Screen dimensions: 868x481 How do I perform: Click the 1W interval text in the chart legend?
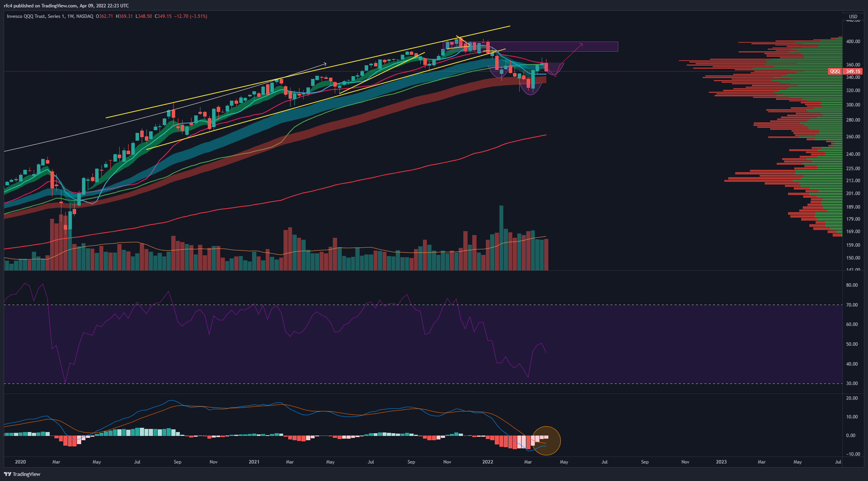[70, 16]
